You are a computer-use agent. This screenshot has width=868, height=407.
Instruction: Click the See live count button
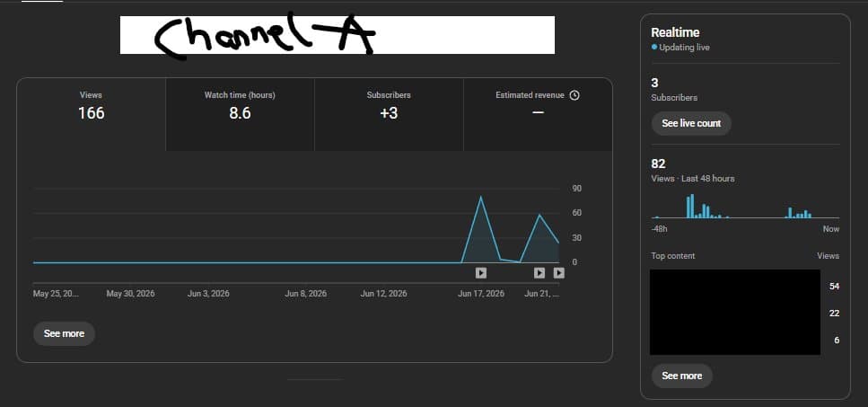pos(691,123)
